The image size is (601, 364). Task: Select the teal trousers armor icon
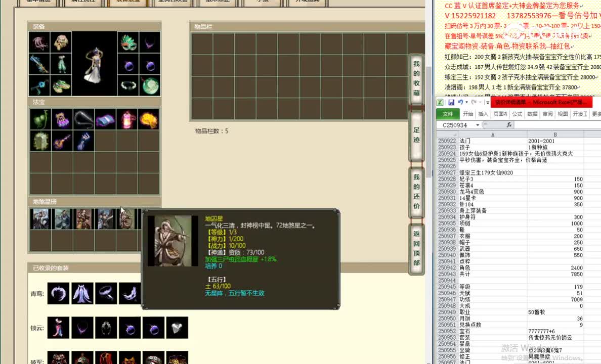click(x=61, y=64)
